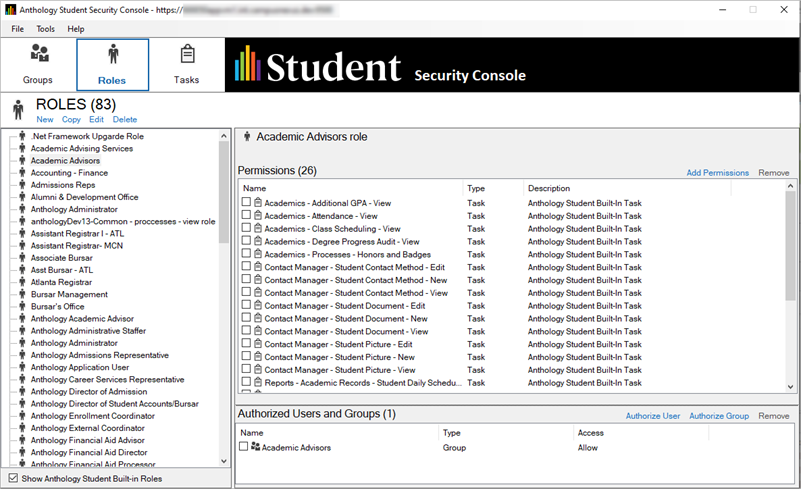Check Contact Manager - Student Document - Edit checkbox
This screenshot has width=801, height=489.
point(246,305)
